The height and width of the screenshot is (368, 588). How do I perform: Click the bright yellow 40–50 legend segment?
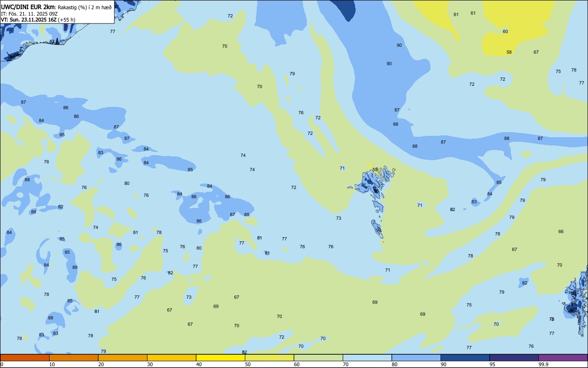[220, 357]
